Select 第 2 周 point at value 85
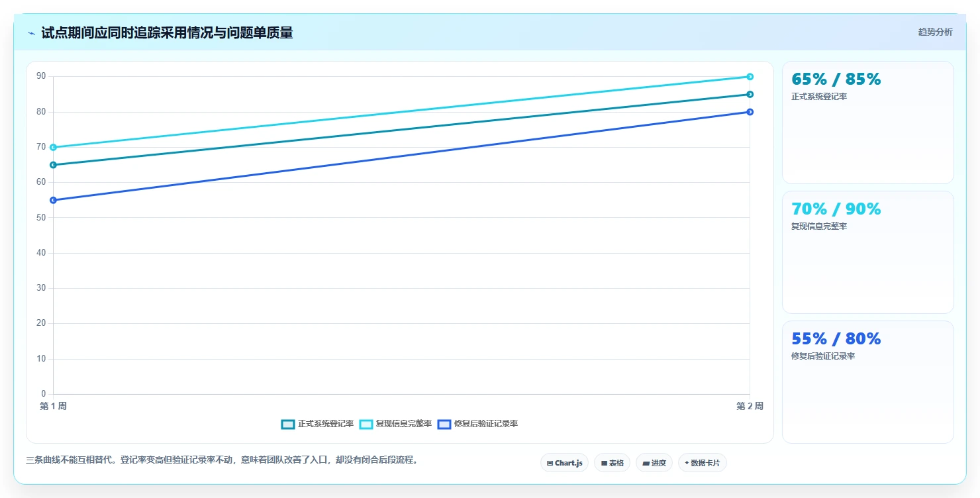Viewport: 980px width, 498px height. [x=750, y=94]
